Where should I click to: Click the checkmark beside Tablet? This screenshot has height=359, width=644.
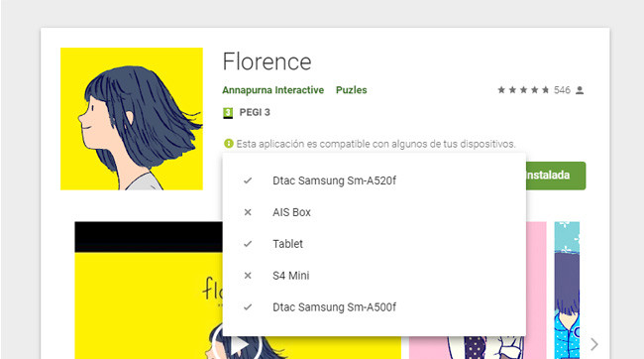click(248, 244)
